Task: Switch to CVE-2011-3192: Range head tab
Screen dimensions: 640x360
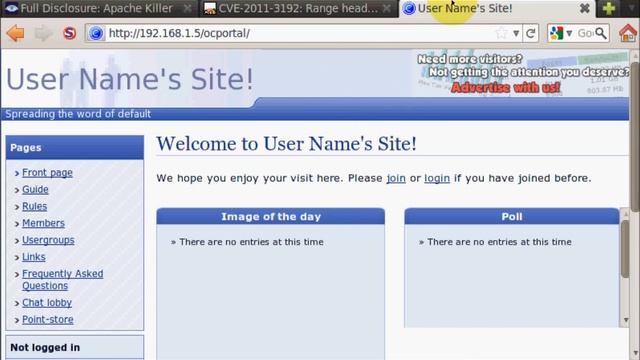Action: [x=299, y=8]
